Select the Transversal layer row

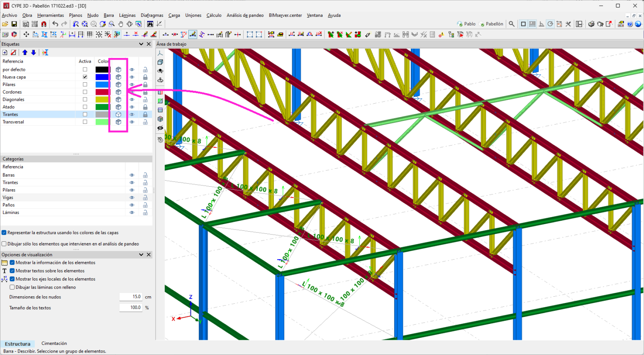tap(76, 122)
